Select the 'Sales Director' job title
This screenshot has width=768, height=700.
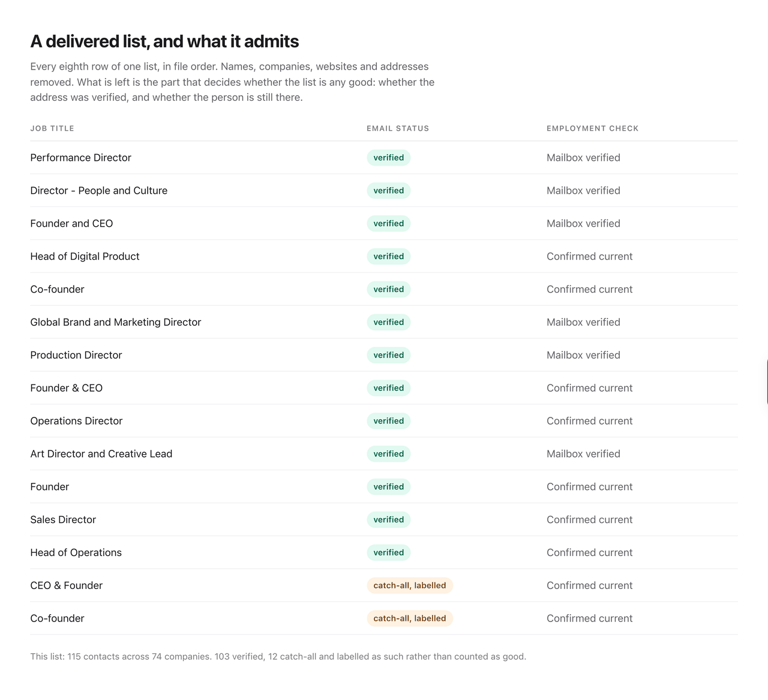point(63,520)
